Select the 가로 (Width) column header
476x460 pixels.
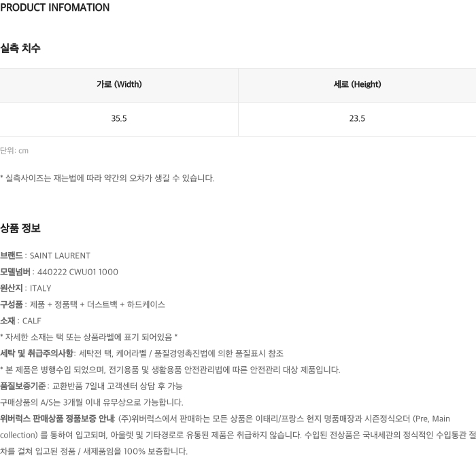(119, 85)
